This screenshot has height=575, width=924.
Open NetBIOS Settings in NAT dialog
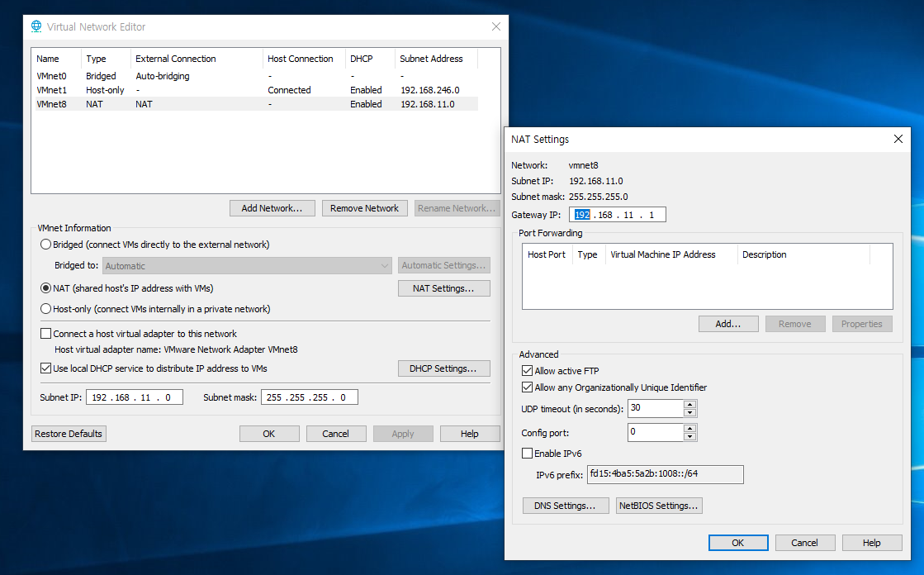[x=659, y=506]
